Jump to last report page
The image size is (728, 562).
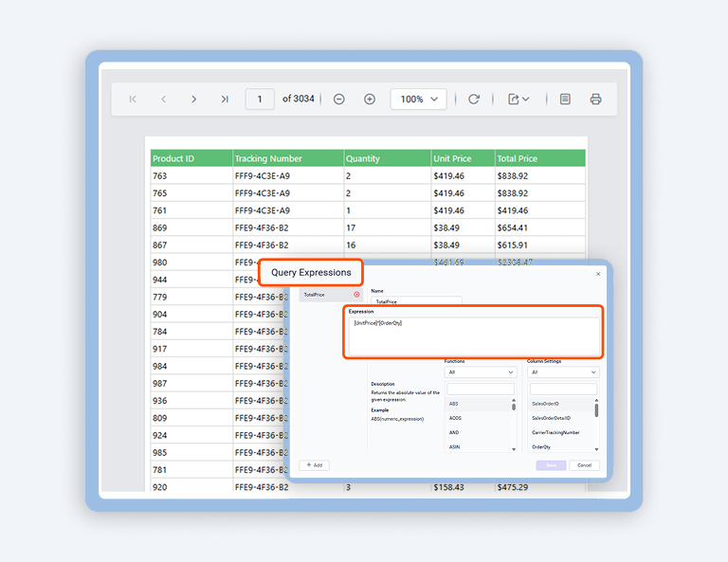pyautogui.click(x=225, y=99)
